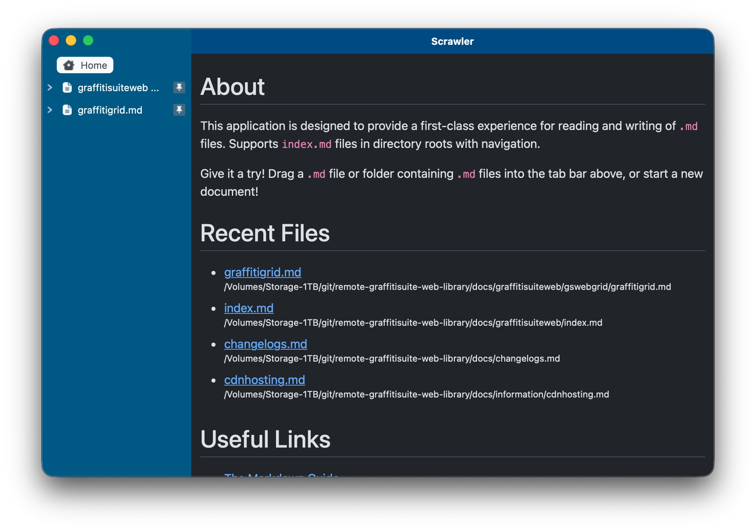Click the Recent Files heading

tap(265, 233)
